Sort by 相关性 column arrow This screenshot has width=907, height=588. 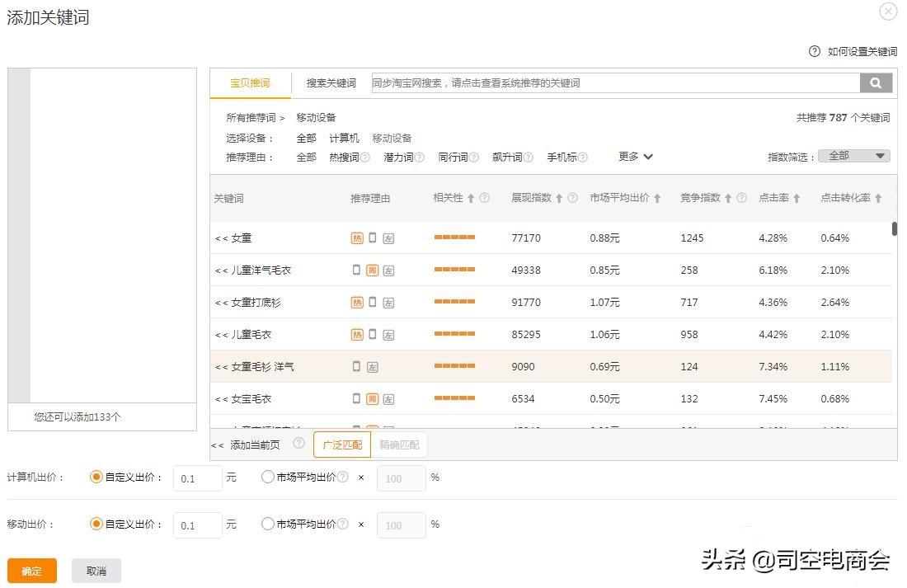coord(471,199)
